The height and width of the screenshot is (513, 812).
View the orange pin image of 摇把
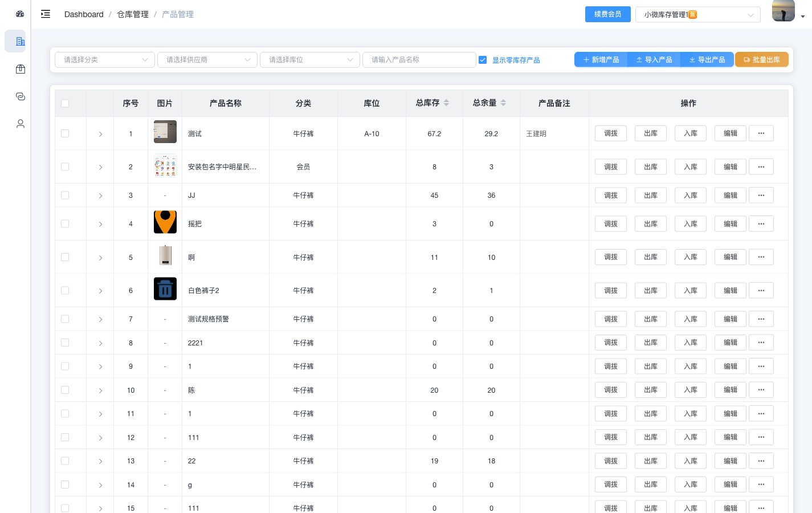165,222
